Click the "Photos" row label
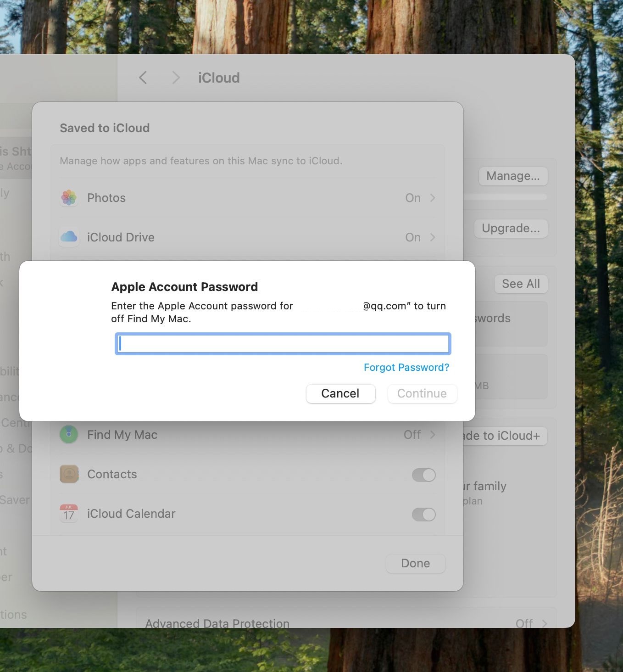This screenshot has height=672, width=623. tap(106, 198)
